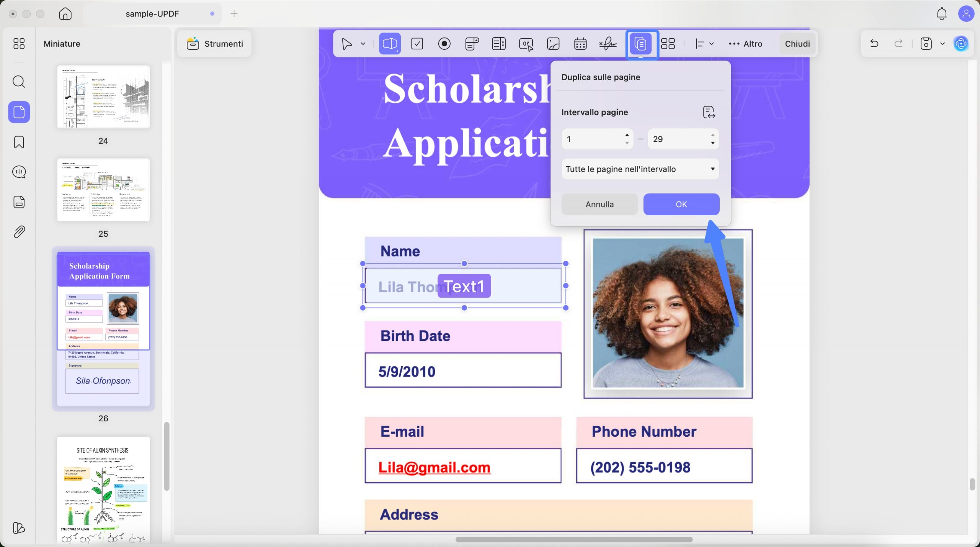Open the attachments paperclip icon
Image resolution: width=980 pixels, height=547 pixels.
click(x=19, y=232)
